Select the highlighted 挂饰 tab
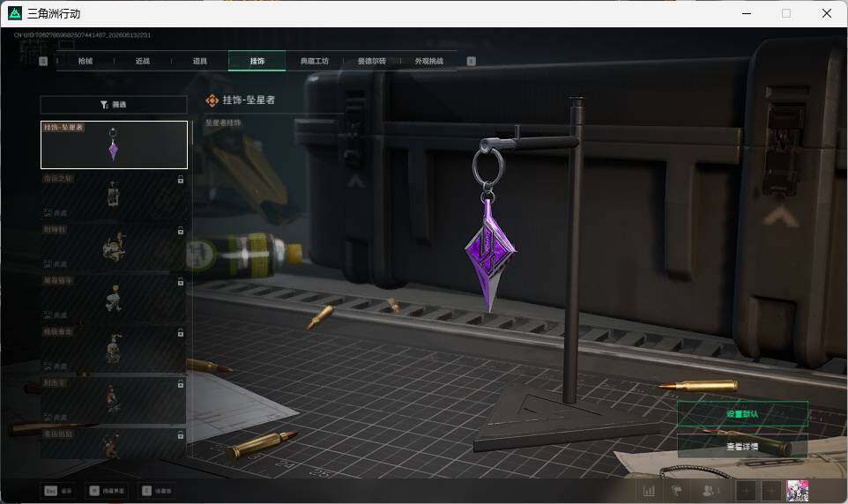 257,61
